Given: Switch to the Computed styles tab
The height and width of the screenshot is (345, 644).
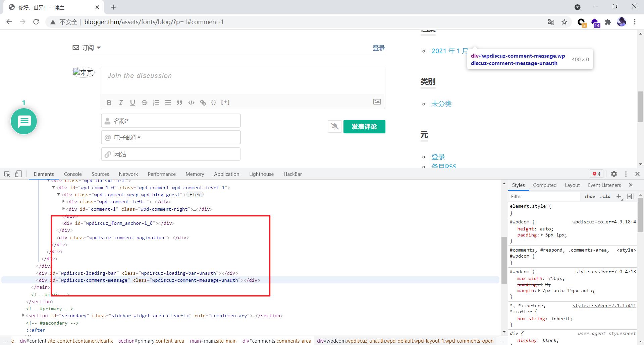Looking at the screenshot, I should coord(544,185).
